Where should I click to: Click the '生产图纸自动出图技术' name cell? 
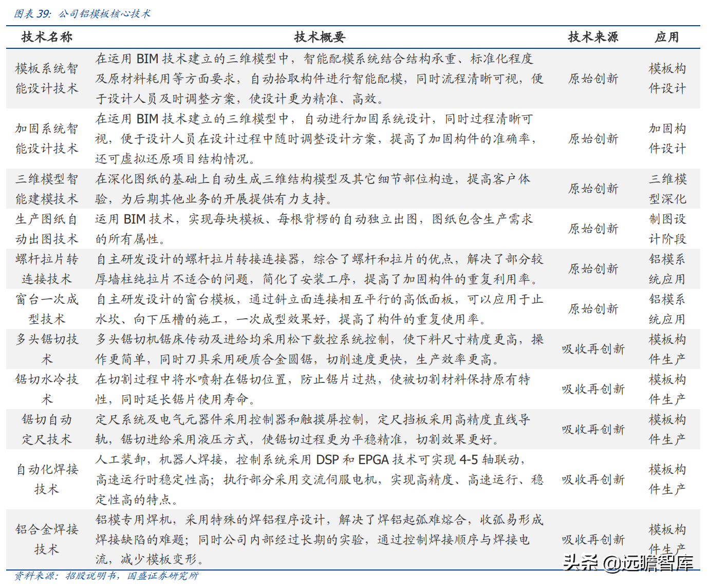[x=47, y=229]
